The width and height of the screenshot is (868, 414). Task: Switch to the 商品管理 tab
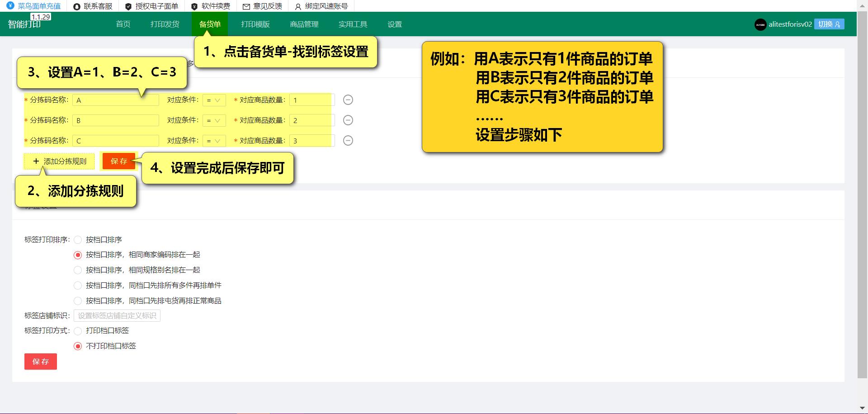(x=304, y=24)
